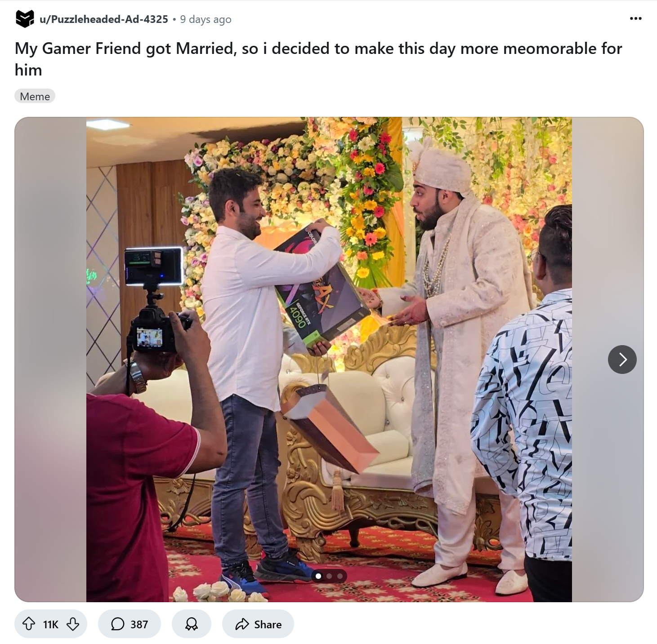Click the user avatar icon
Image resolution: width=657 pixels, height=644 pixels.
coord(25,19)
